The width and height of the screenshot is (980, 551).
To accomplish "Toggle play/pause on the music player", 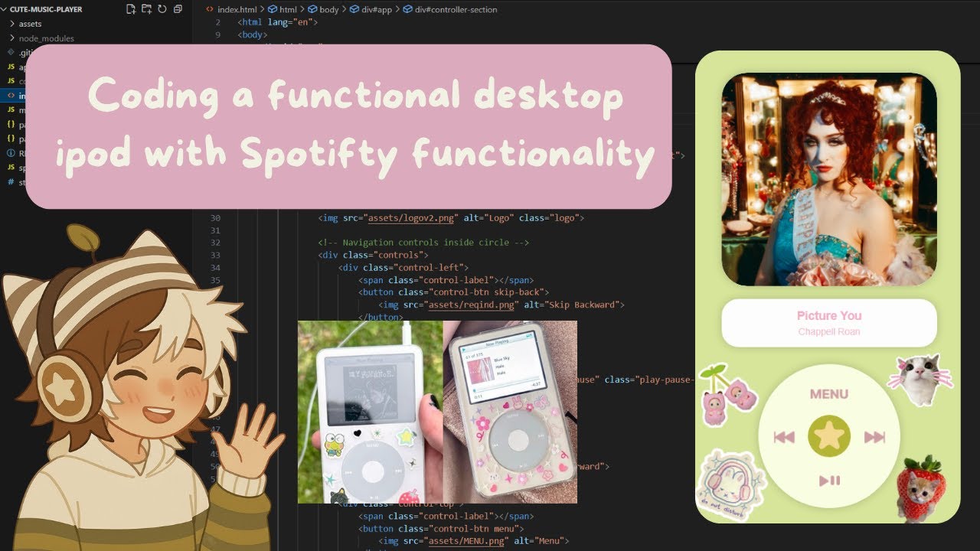I will pyautogui.click(x=830, y=481).
